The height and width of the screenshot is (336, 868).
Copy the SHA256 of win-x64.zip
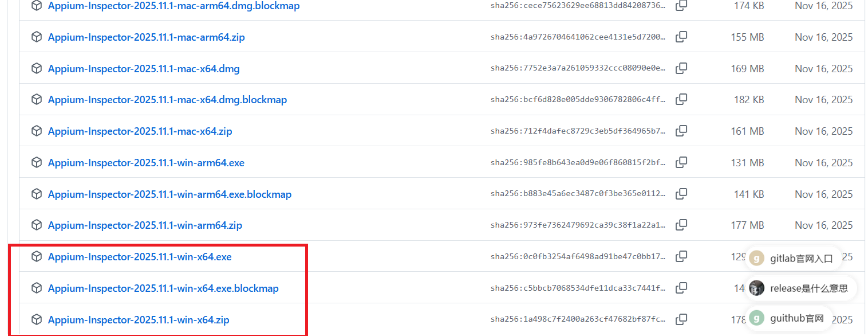tap(681, 319)
